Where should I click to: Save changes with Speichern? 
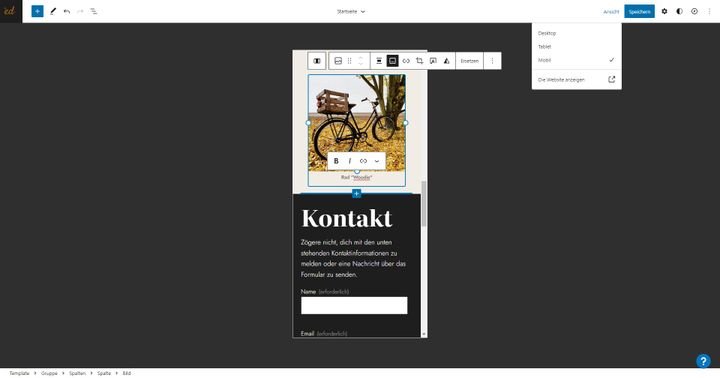(639, 11)
